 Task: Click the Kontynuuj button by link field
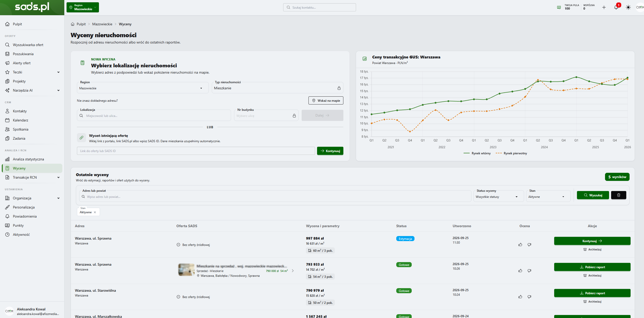330,151
